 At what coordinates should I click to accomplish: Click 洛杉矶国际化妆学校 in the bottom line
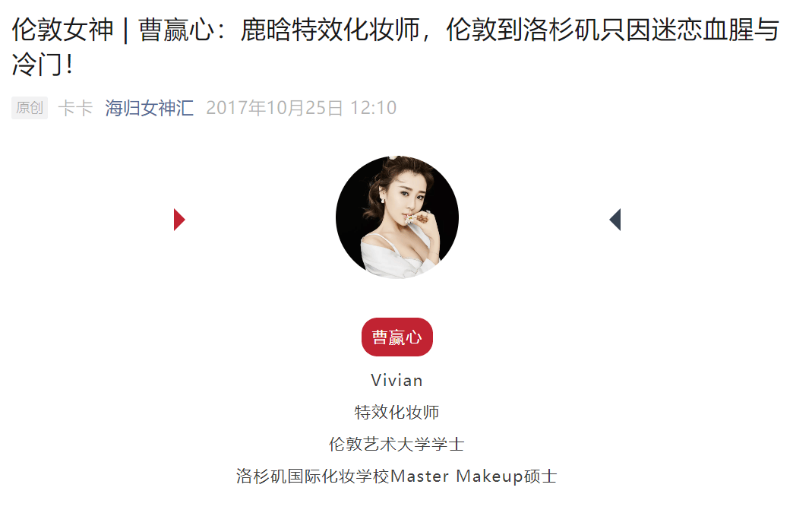(x=313, y=476)
